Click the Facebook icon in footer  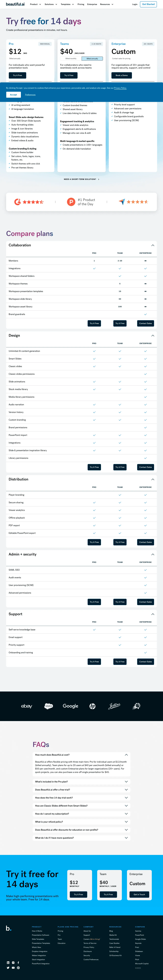pyautogui.click(x=18, y=963)
